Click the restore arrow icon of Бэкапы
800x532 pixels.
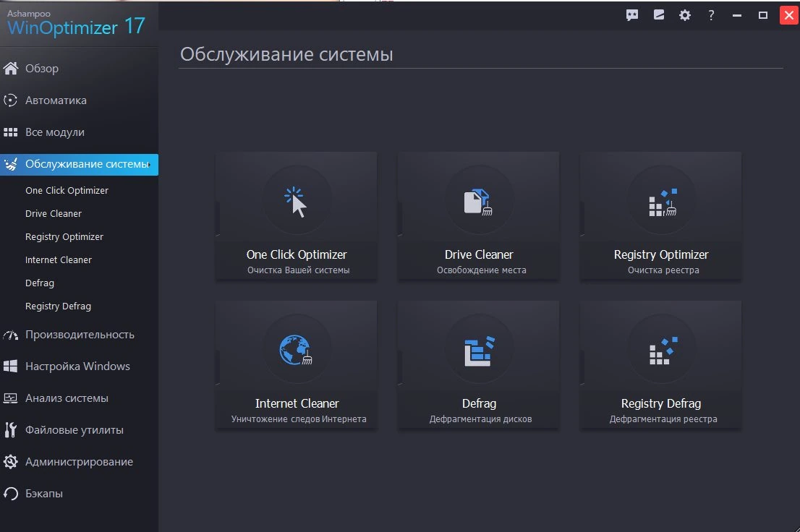click(x=11, y=493)
